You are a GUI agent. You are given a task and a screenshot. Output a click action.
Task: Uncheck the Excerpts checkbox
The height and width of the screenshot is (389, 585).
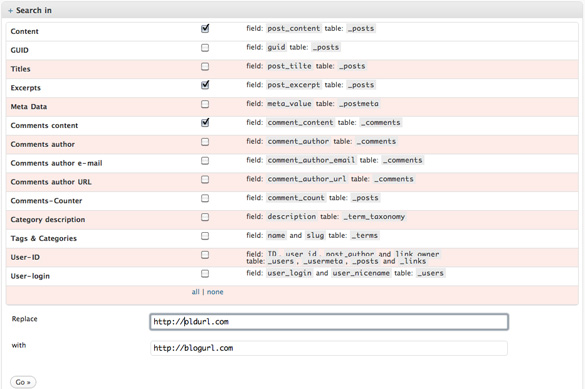coord(205,85)
